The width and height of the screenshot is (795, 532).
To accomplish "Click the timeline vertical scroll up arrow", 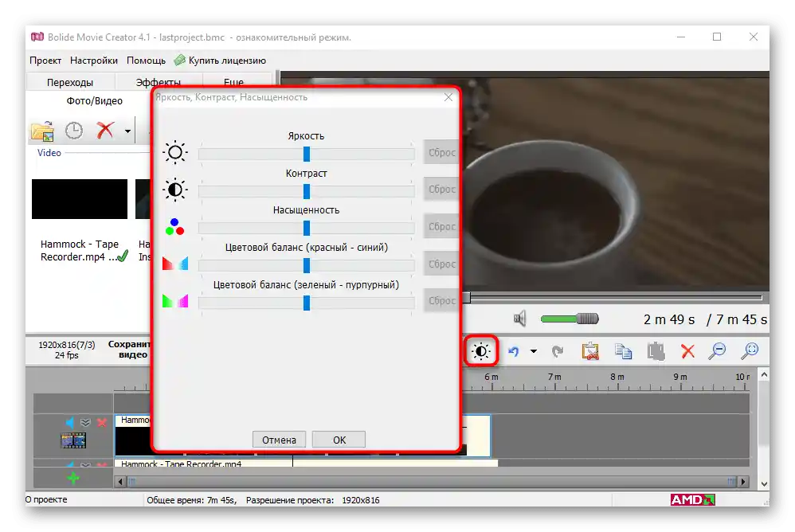I will pyautogui.click(x=764, y=375).
